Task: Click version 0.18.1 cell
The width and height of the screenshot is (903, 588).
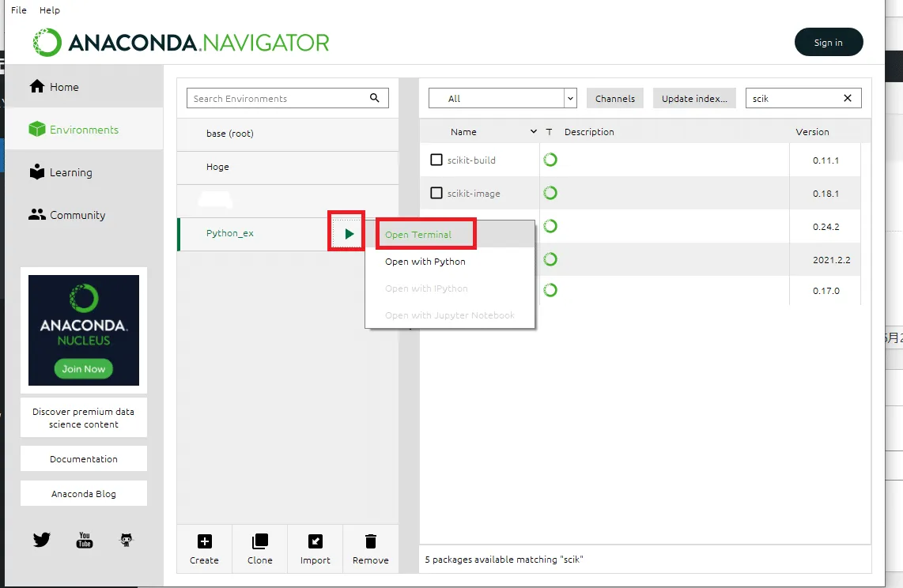Action: (x=826, y=194)
